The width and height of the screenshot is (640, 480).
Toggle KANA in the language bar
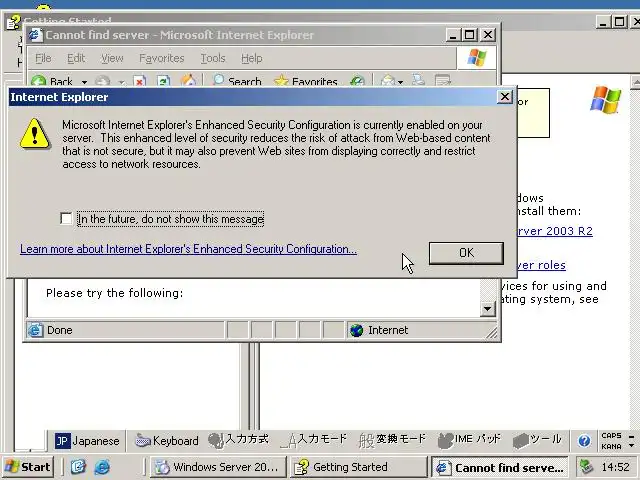(611, 447)
